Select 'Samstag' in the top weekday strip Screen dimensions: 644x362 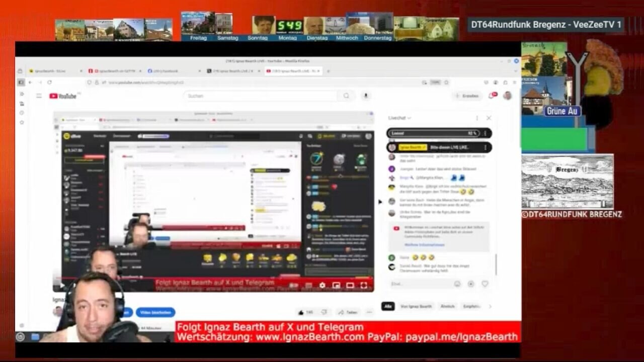(228, 38)
